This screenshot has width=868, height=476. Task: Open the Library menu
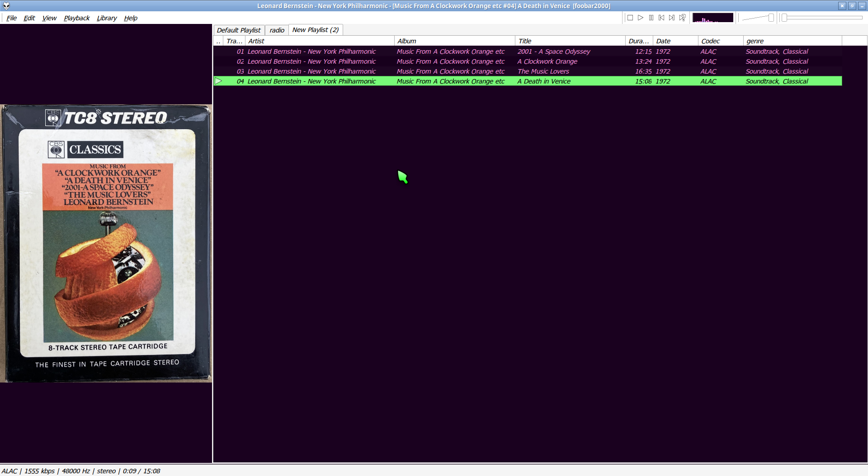[107, 18]
